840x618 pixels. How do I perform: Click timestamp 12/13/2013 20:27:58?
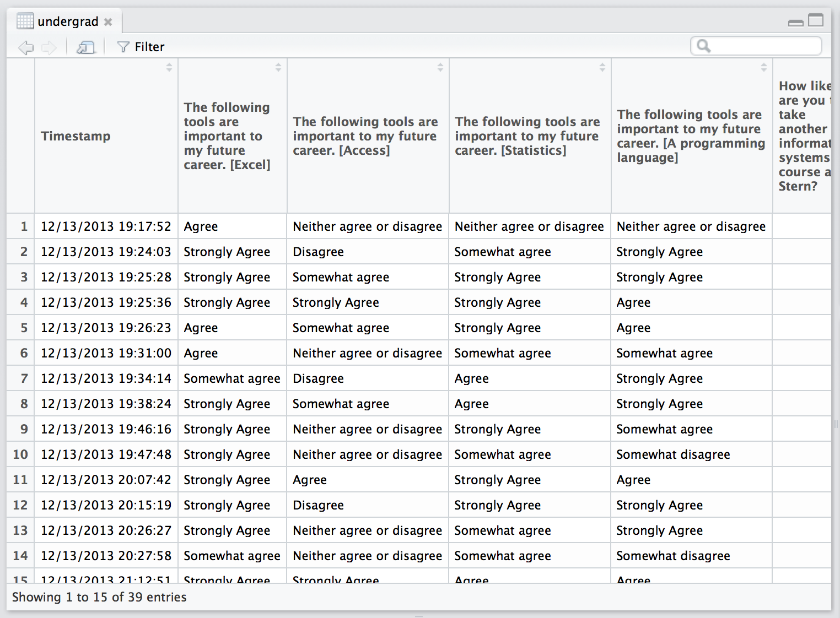[106, 556]
